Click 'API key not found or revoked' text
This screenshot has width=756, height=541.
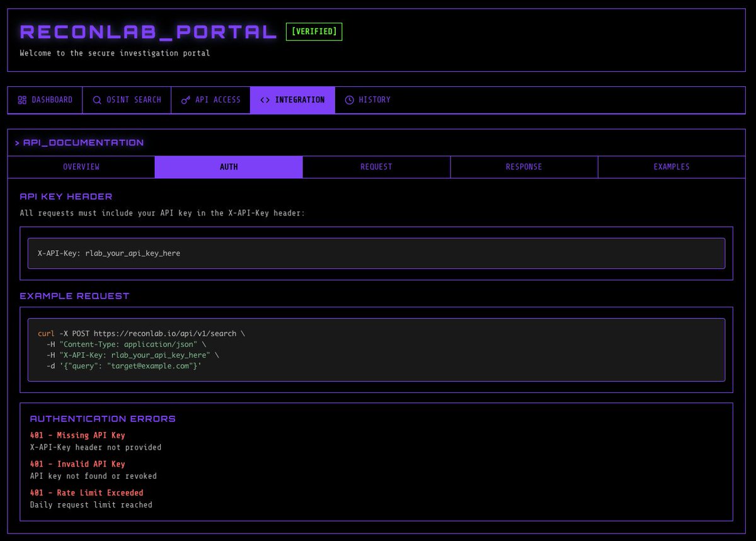[x=93, y=476]
